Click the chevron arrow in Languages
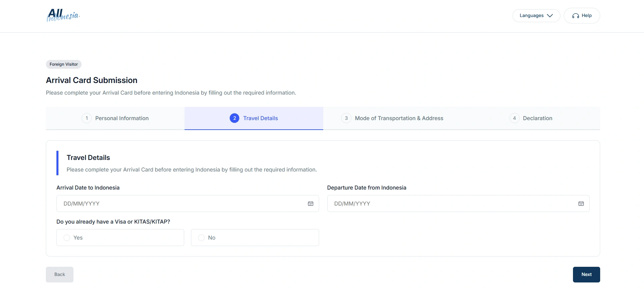This screenshot has height=293, width=644. coord(550,16)
